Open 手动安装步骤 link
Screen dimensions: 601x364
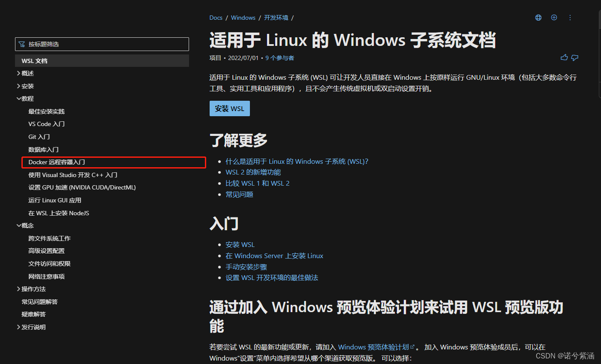246,267
